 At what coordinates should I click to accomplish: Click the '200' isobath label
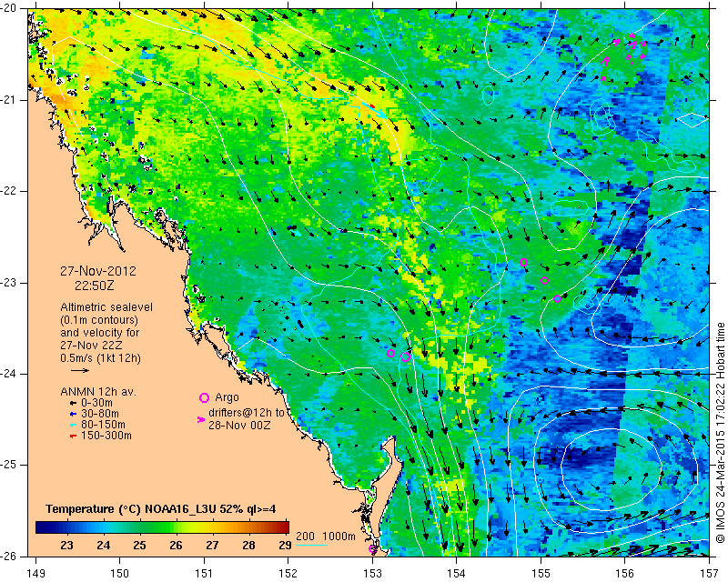[x=306, y=537]
